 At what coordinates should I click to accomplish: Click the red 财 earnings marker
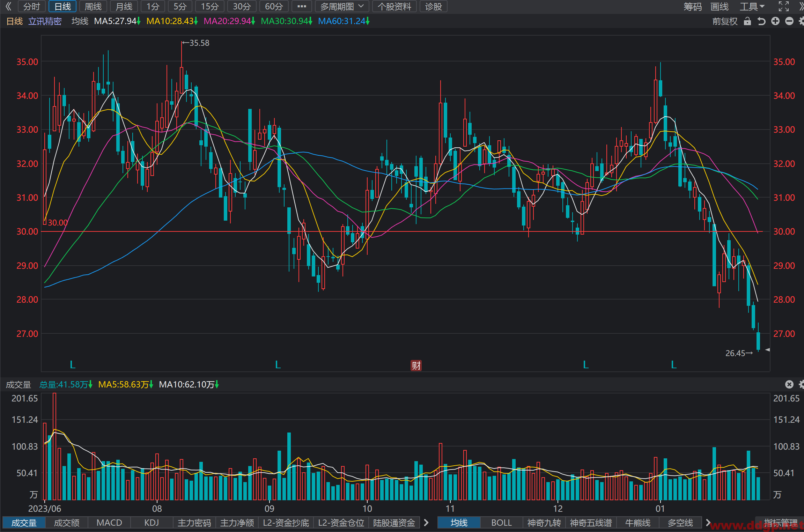click(416, 365)
